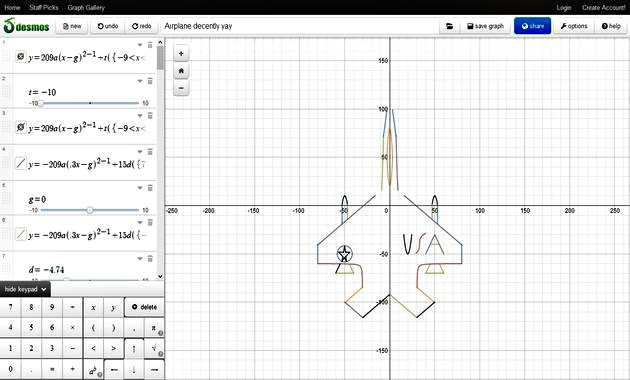Image resolution: width=630 pixels, height=380 pixels.
Task: Tap the square root key
Action: coord(154,349)
